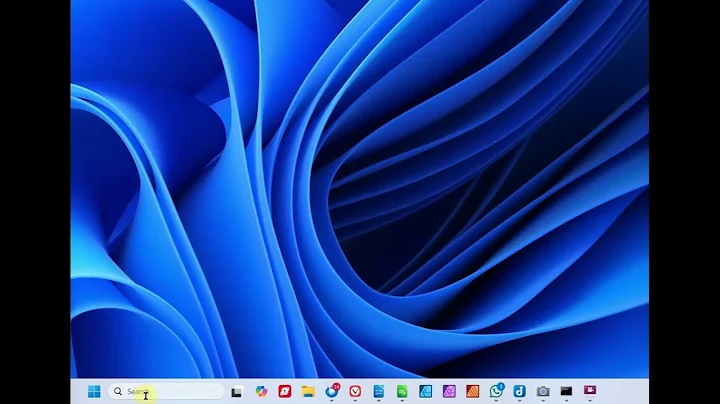The width and height of the screenshot is (720, 404).
Task: Launch the Vivaldi browser from the taskbar
Action: [355, 391]
